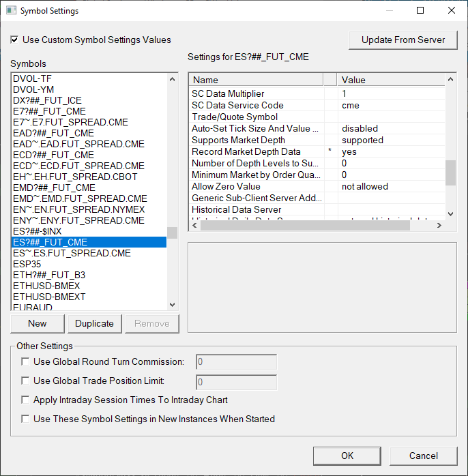Select ECD?##_FUT_CME symbol
This screenshot has height=476, width=468.
pos(89,155)
